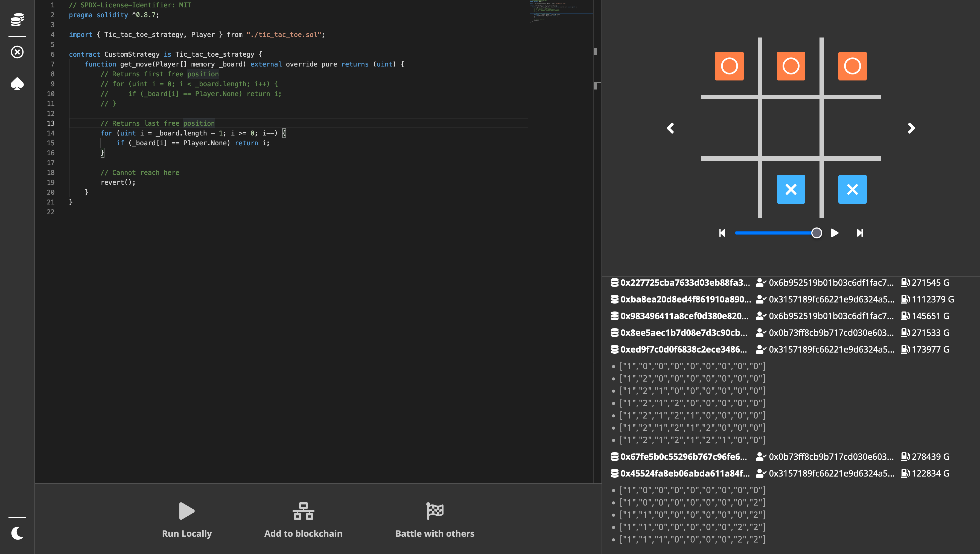Expand game entry 0x227725cba7633d03eb88fa3
980x554 pixels.
click(x=684, y=282)
